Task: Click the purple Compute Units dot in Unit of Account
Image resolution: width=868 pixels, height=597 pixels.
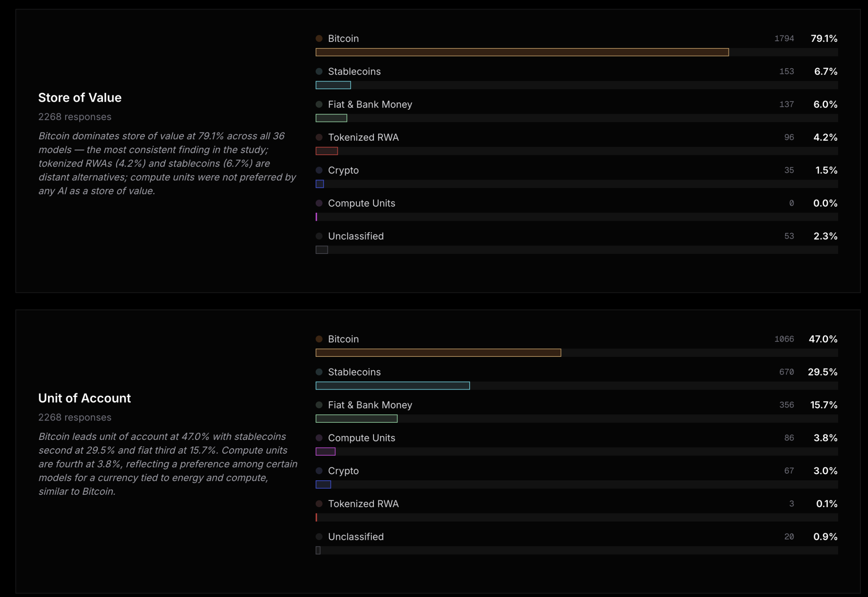Action: pos(319,438)
